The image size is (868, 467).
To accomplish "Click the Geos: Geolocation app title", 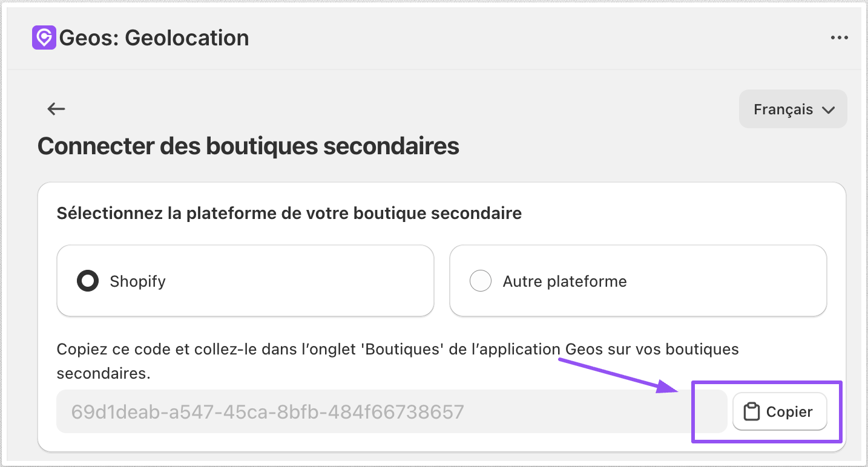I will point(154,38).
